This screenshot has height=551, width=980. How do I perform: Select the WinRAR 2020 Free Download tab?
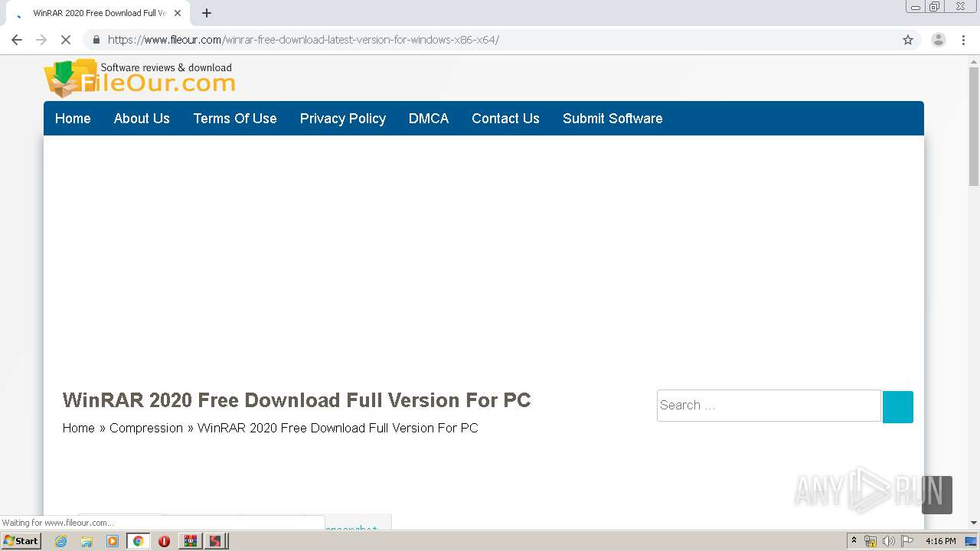[x=97, y=13]
